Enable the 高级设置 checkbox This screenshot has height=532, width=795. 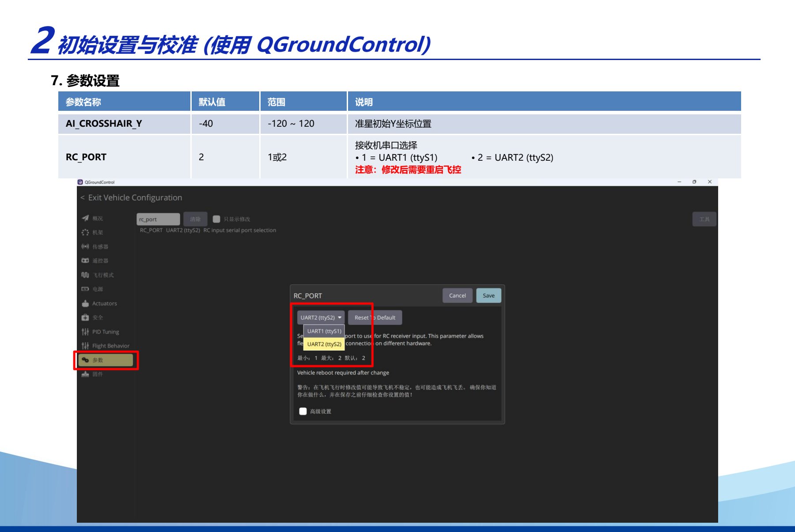tap(303, 411)
